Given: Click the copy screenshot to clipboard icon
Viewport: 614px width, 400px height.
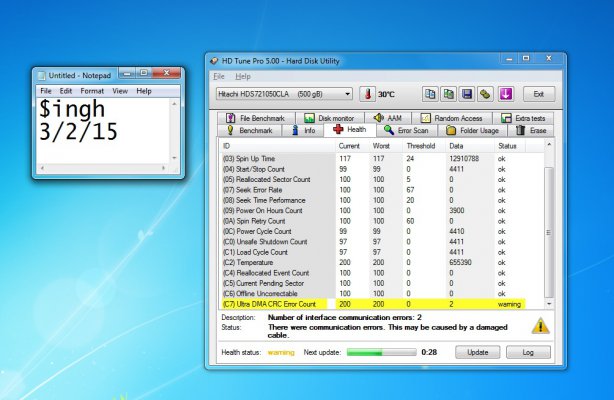Looking at the screenshot, I should 448,94.
